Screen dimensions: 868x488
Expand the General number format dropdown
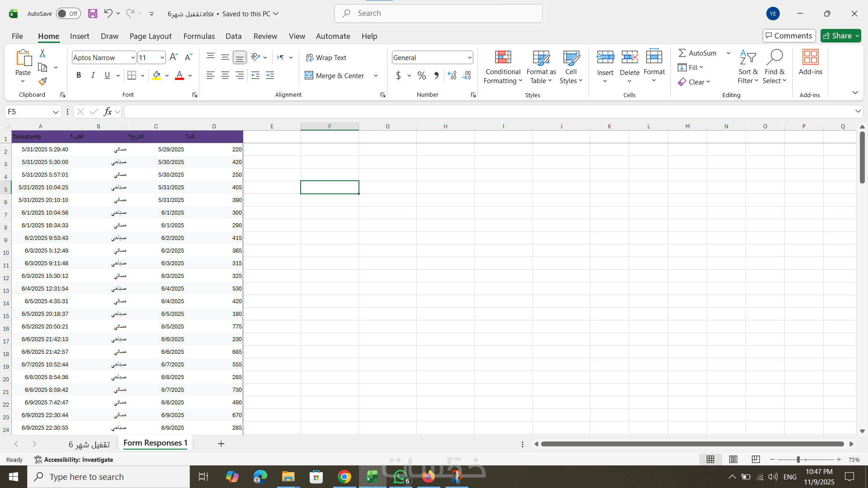[x=469, y=57]
